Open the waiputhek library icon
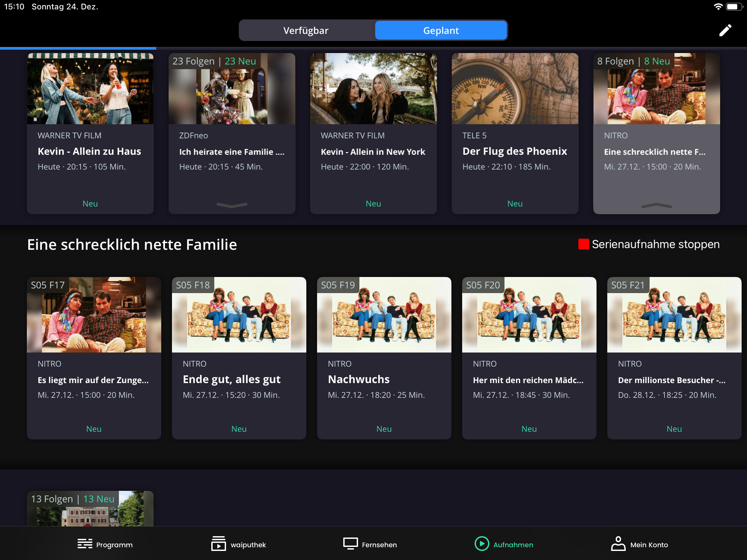 (x=219, y=544)
